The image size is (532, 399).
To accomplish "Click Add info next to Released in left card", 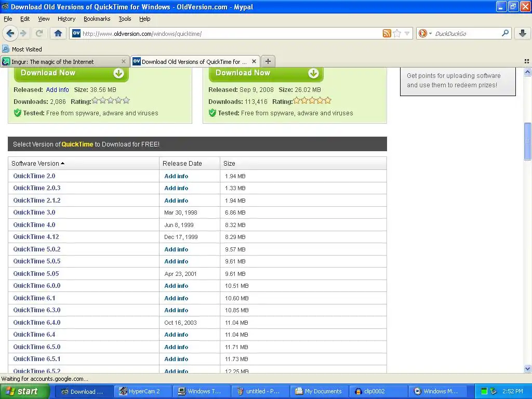I will pos(57,89).
